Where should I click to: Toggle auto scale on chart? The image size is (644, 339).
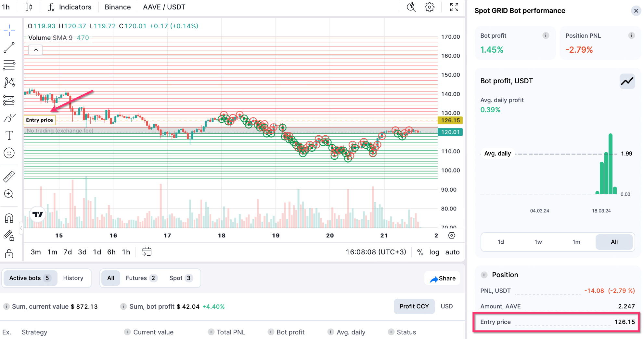452,252
